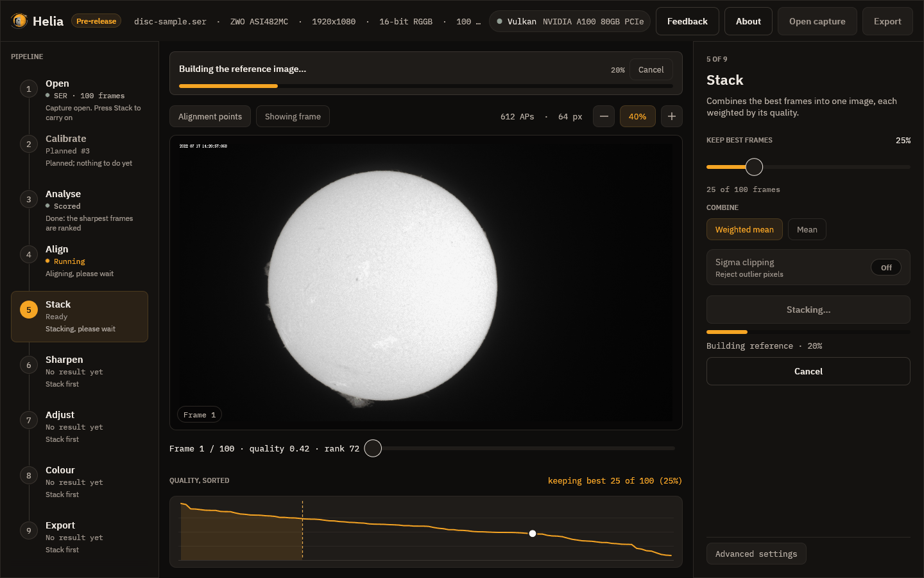
Task: Cancel building the reference image banner
Action: (x=651, y=69)
